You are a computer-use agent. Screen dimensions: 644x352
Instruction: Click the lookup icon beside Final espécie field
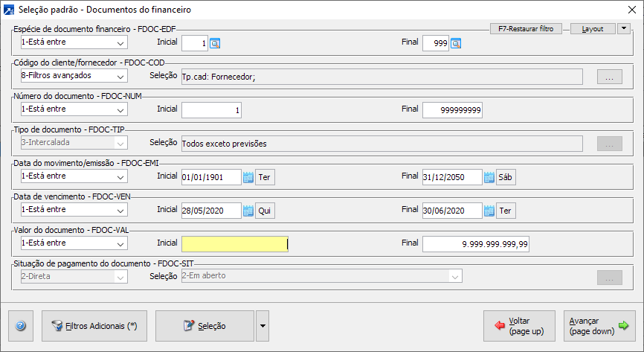point(456,44)
